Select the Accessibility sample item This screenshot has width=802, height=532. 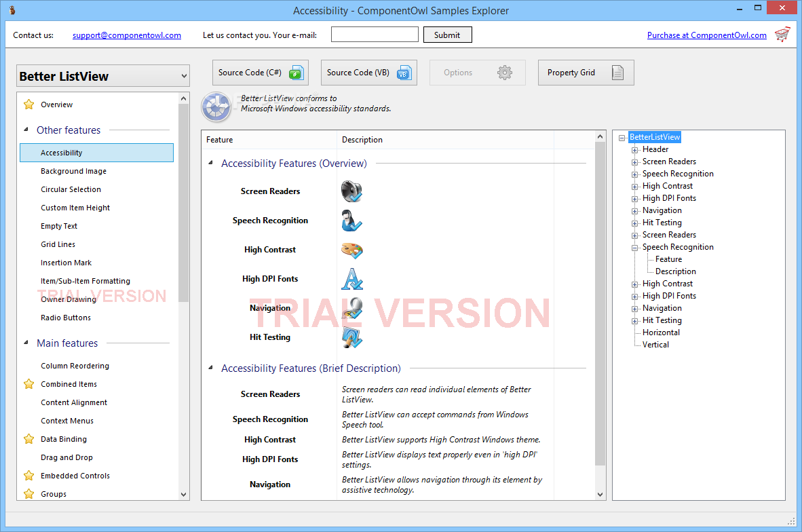96,153
